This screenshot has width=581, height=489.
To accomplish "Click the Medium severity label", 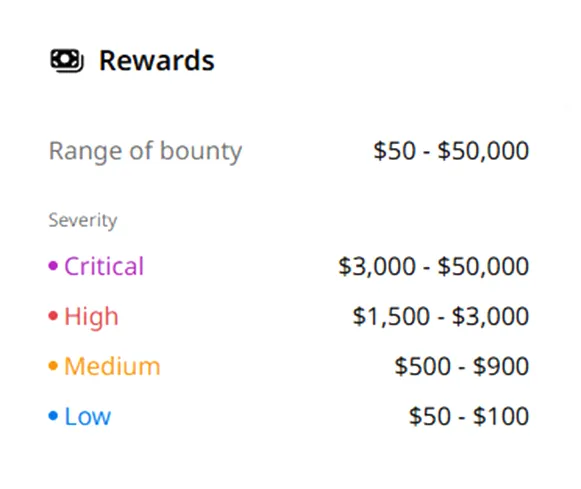I will click(112, 366).
